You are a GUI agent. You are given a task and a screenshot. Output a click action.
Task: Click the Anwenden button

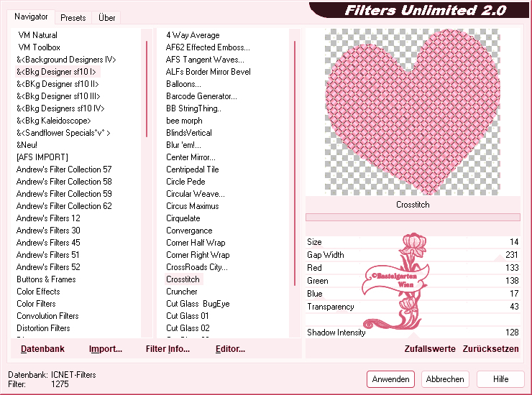tap(390, 379)
